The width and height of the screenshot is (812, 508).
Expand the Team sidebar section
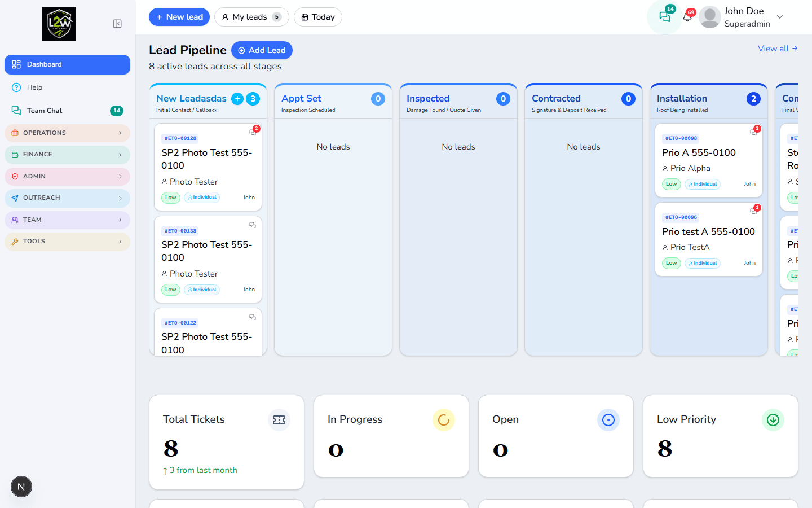67,220
